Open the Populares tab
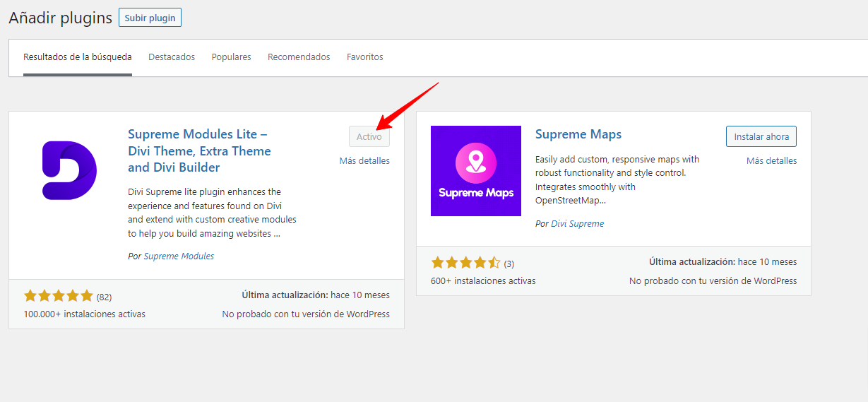The height and width of the screenshot is (402, 868). pos(231,57)
